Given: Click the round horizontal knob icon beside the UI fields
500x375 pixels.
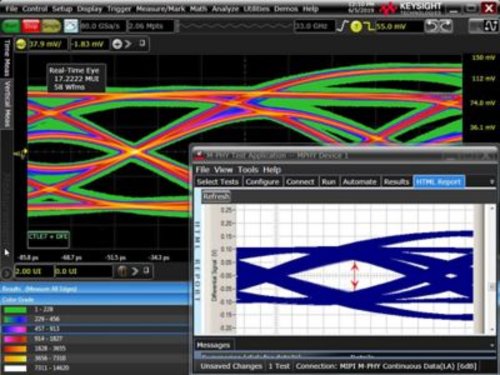Looking at the screenshot, I should pos(122,271).
